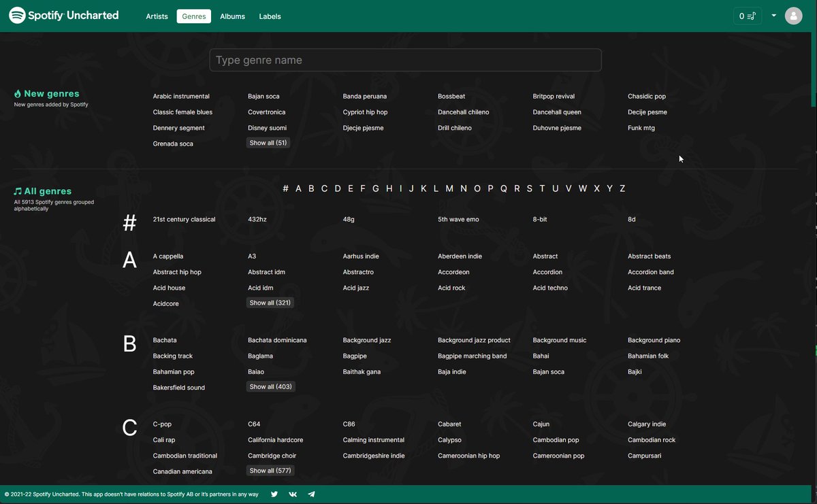This screenshot has width=817, height=504.
Task: Open the Drill chileno genre
Action: 455,128
